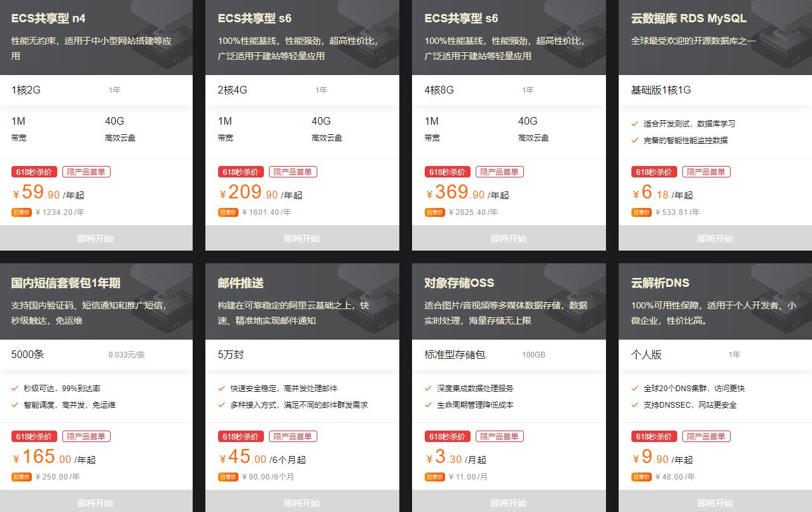Select the 个人版 DNS option
Image resolution: width=812 pixels, height=512 pixels.
point(646,355)
